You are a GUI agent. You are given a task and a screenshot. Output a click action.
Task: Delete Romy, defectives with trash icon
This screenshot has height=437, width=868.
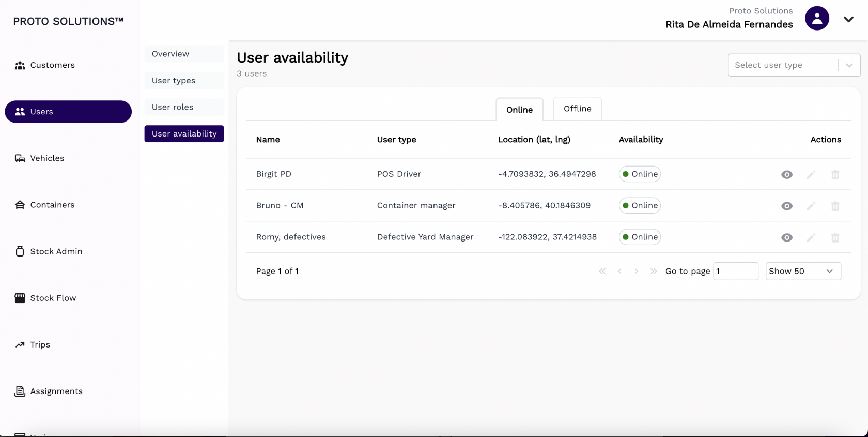(x=835, y=237)
